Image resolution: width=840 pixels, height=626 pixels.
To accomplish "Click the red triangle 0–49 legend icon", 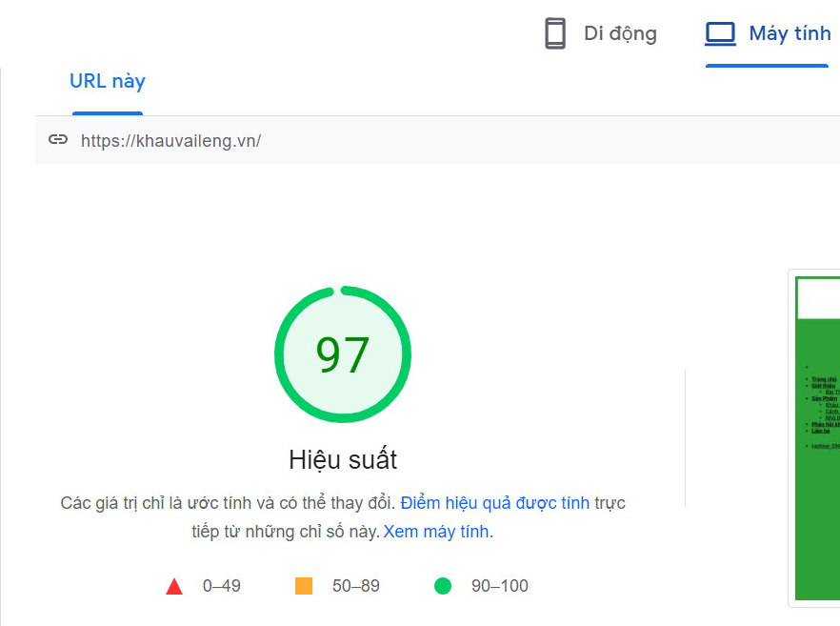I will 174,587.
